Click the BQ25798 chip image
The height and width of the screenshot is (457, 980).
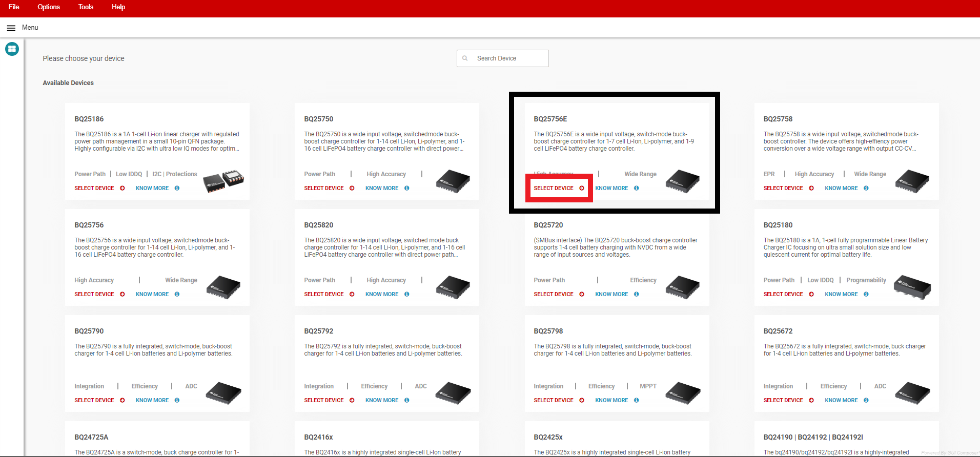(x=683, y=393)
